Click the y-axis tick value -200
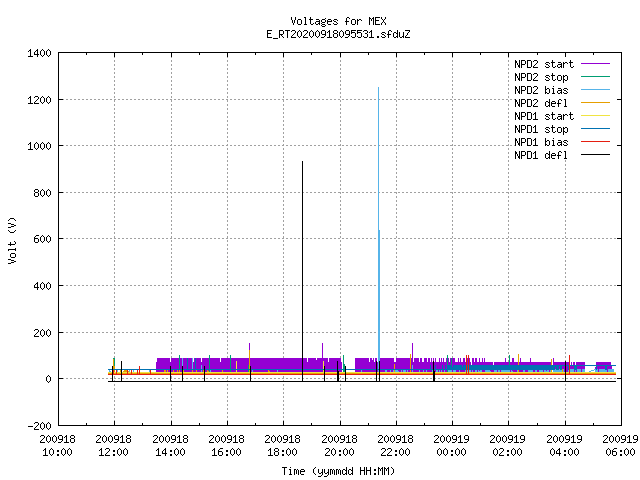This screenshot has width=640, height=480. (x=39, y=426)
